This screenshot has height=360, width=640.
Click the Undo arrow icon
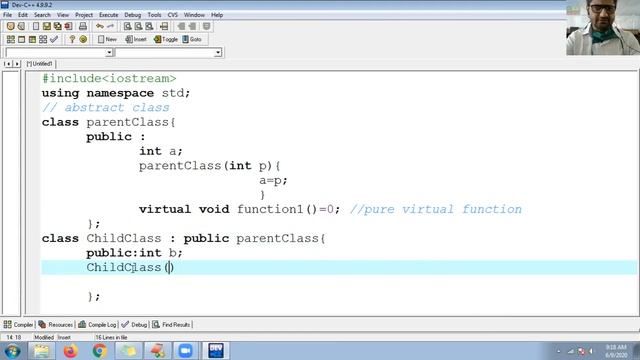pos(100,27)
